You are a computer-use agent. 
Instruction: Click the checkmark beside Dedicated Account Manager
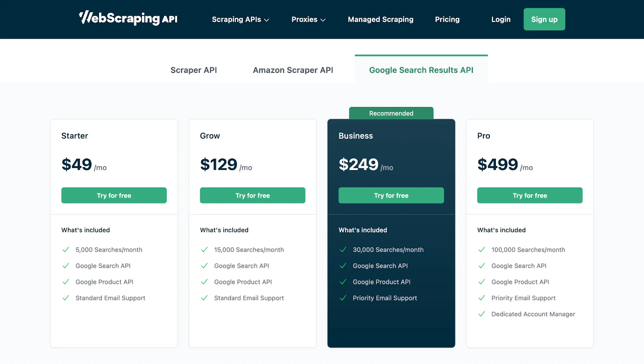pos(481,314)
